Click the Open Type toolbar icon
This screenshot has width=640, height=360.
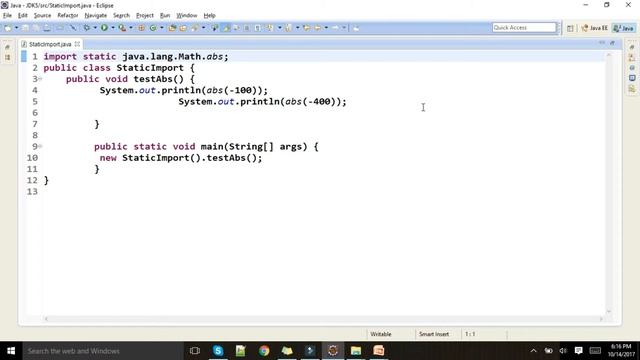(x=172, y=28)
